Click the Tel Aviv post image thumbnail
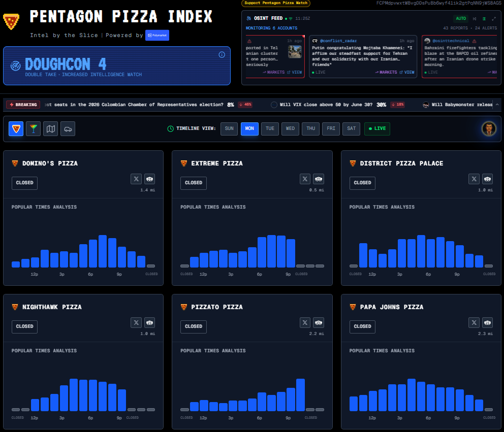 (x=295, y=52)
